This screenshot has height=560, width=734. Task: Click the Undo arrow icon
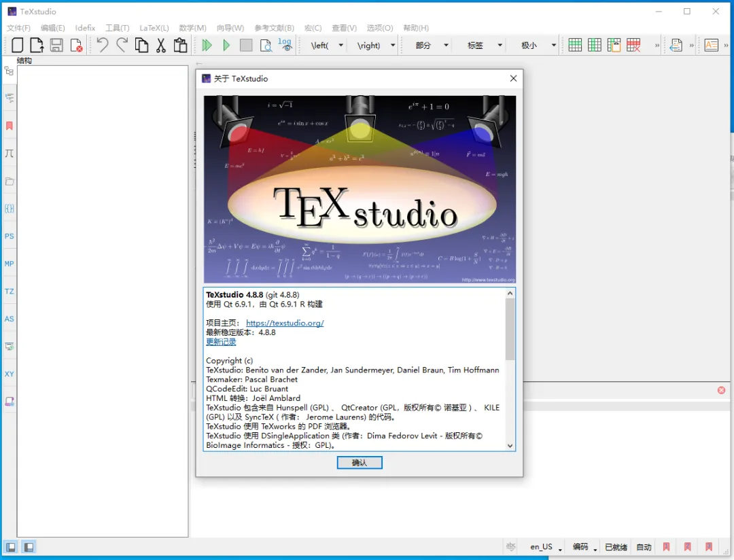(103, 45)
